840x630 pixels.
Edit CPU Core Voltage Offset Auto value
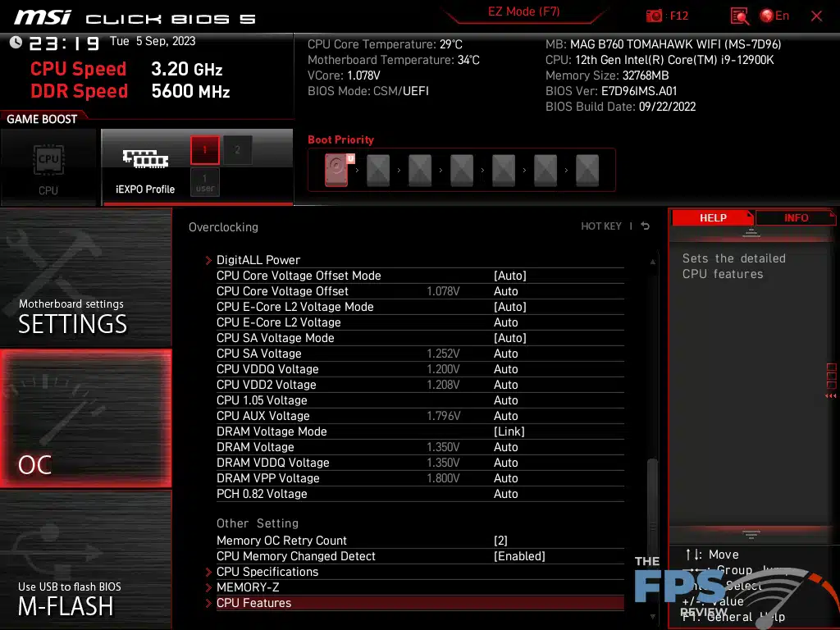505,291
